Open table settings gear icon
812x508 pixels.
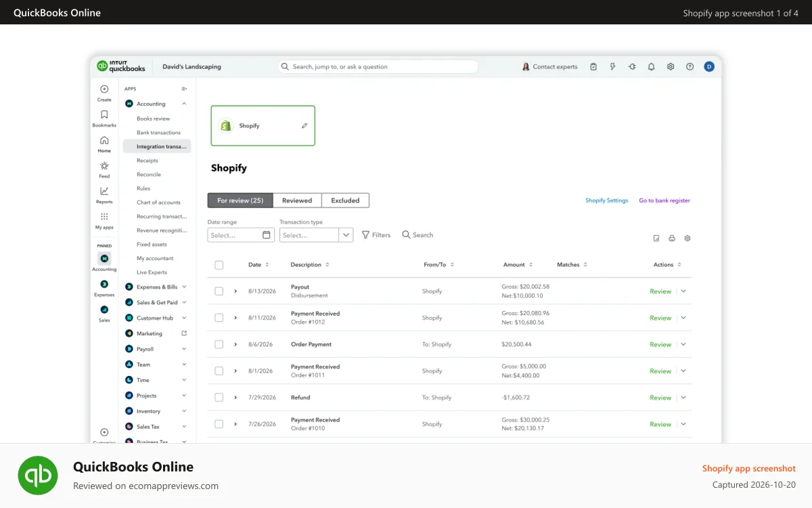tap(687, 238)
